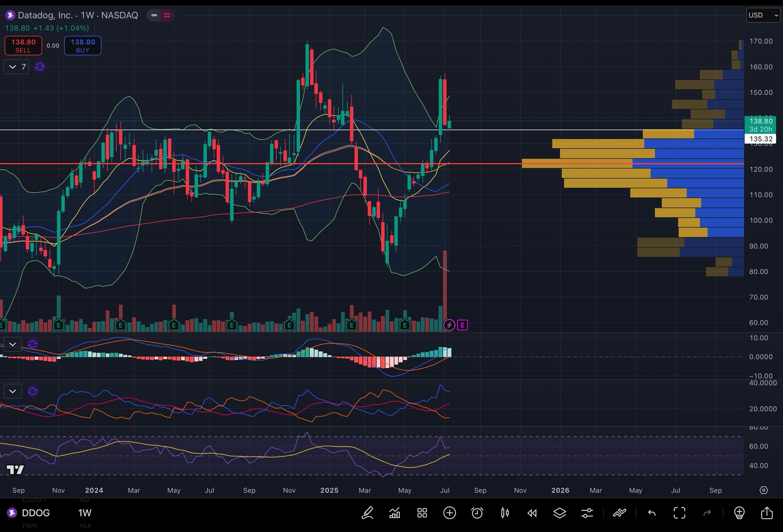Open the indicators chart icon

click(x=395, y=513)
